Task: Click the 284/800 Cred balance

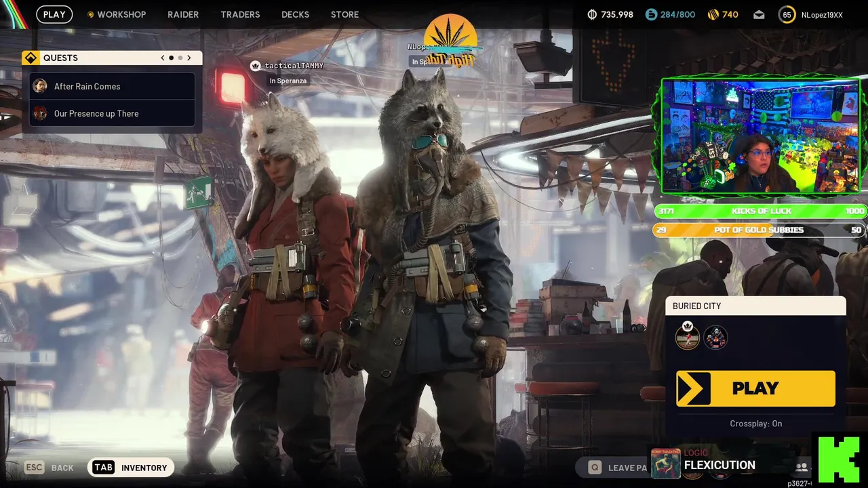Action: (x=678, y=14)
